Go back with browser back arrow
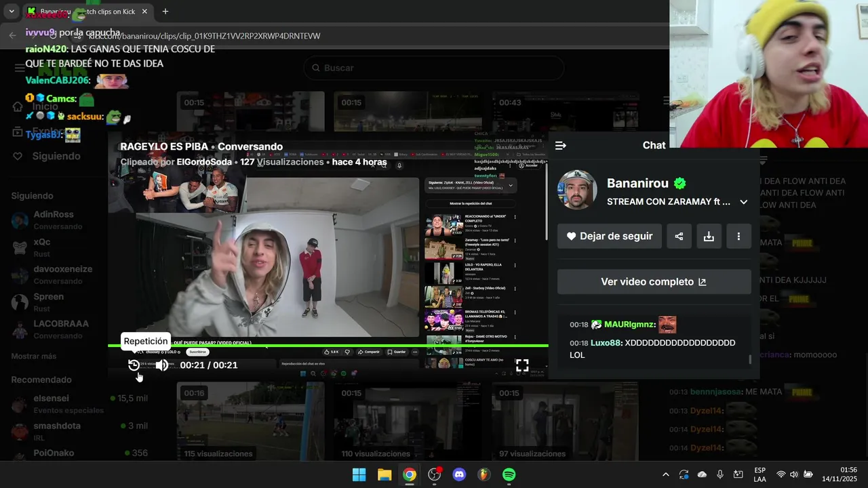 coord(12,35)
